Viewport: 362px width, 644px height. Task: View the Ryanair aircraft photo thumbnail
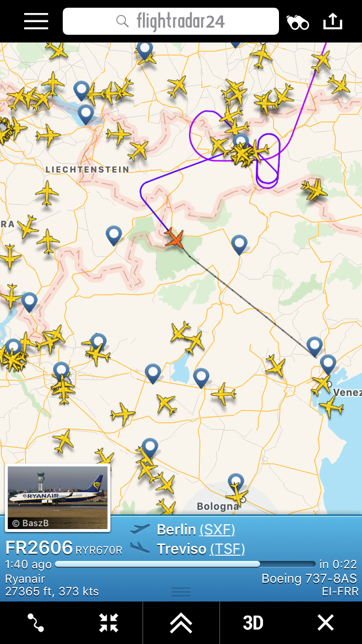57,497
